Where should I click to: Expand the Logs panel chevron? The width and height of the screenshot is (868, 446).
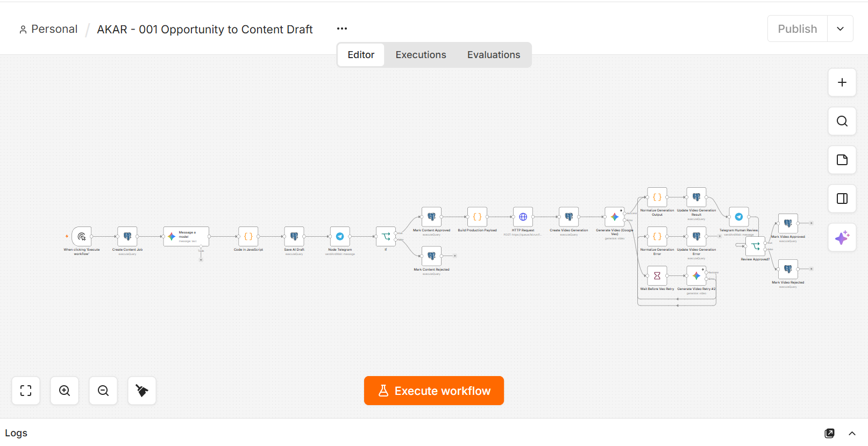(852, 433)
